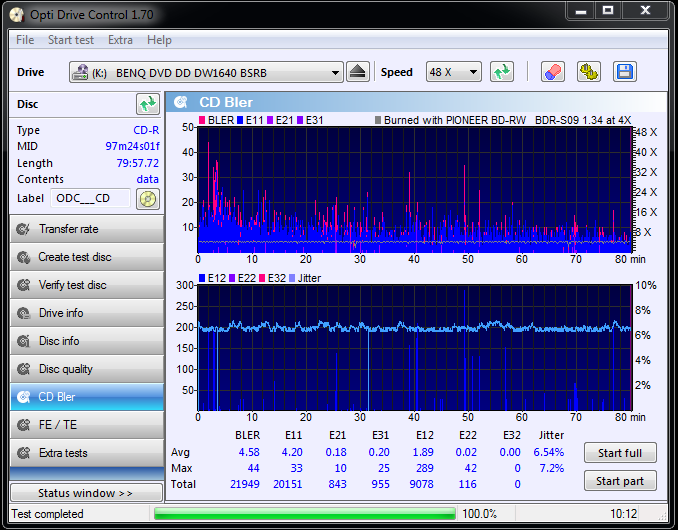Click the E21 total value 843
Screen dimensions: 678x530
click(337, 484)
